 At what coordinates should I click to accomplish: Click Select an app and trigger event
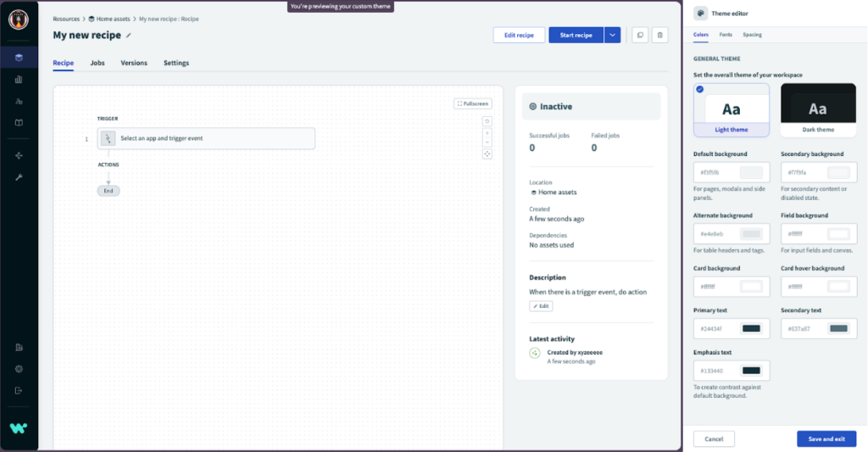(206, 138)
